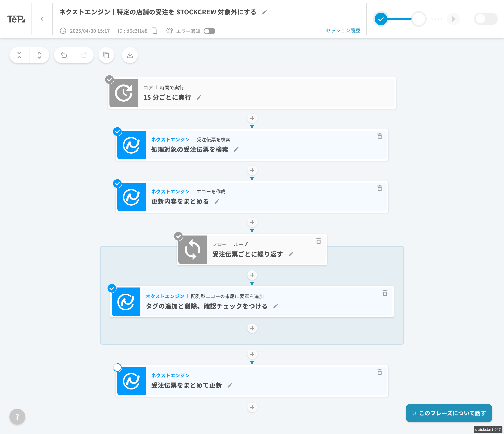
Task: Add step after the loop block
Action: (252, 354)
